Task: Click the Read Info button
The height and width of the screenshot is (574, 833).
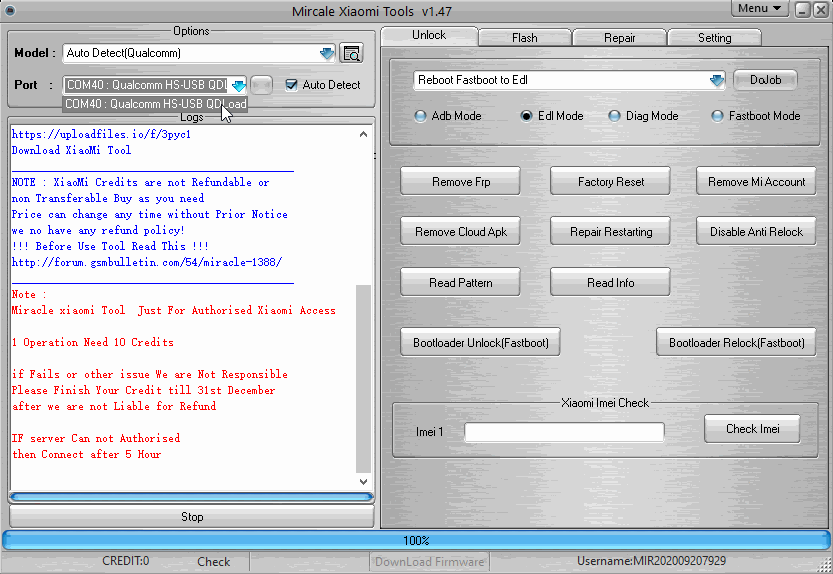Action: click(x=610, y=283)
